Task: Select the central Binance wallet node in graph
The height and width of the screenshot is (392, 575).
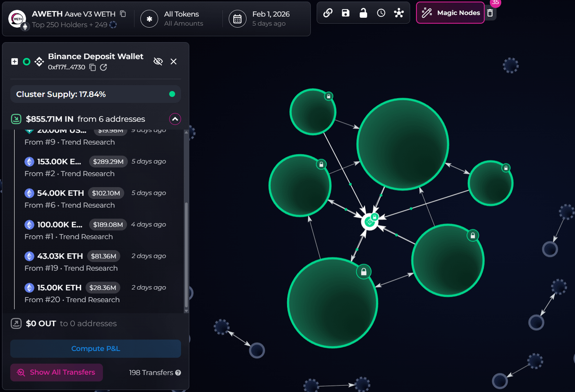Action: 369,222
